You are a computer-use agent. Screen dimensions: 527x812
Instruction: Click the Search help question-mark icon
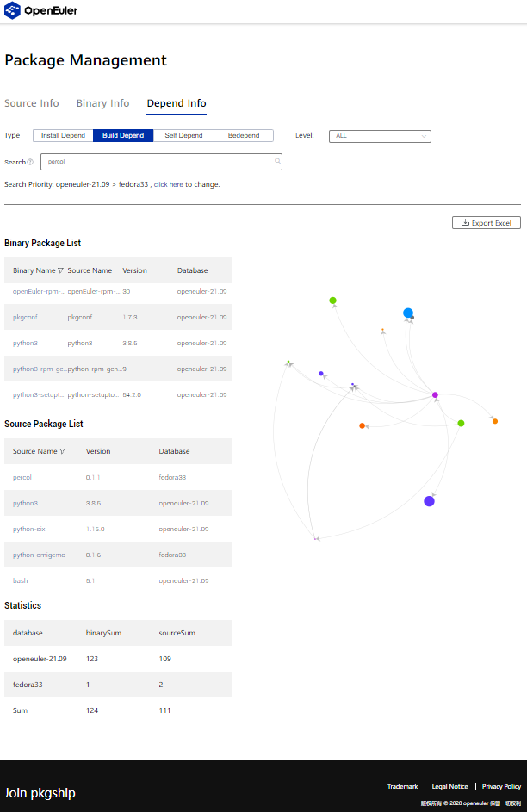pyautogui.click(x=30, y=162)
